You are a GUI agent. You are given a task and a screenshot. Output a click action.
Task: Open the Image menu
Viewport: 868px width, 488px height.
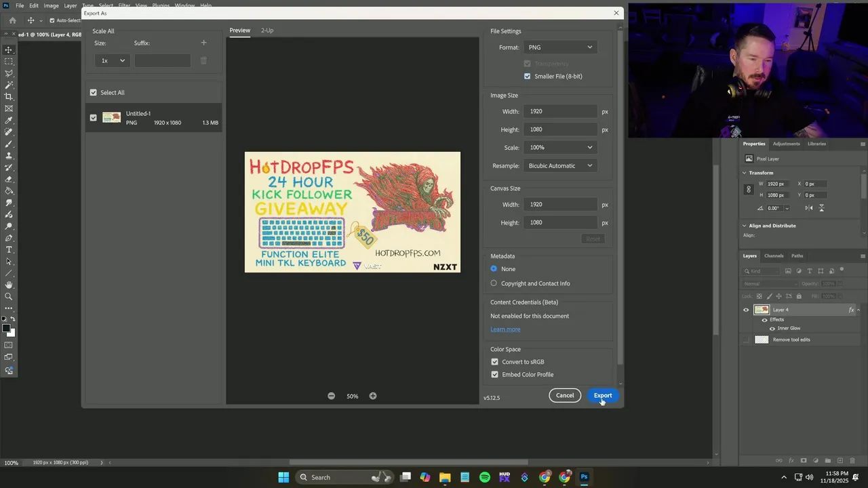51,5
